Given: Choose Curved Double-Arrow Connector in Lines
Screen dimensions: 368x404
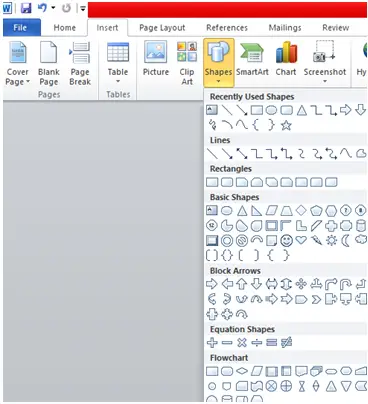Looking at the screenshot, I should click(331, 154).
